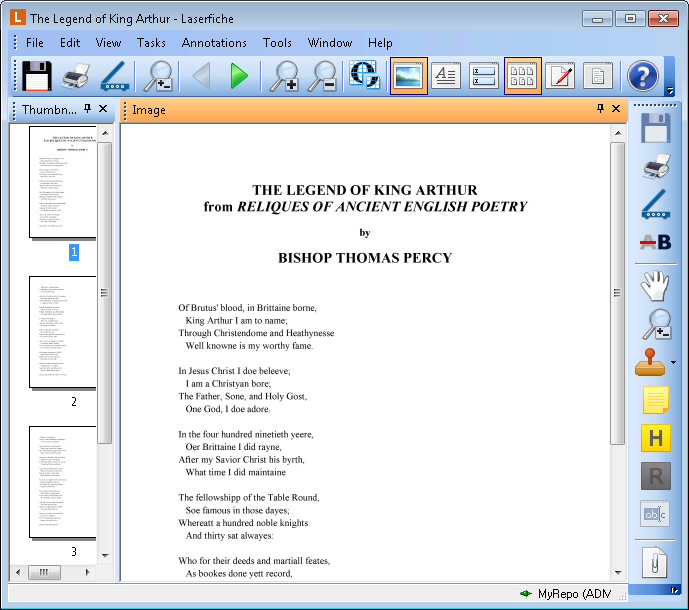Open the Tasks menu
689x610 pixels.
pyautogui.click(x=151, y=43)
